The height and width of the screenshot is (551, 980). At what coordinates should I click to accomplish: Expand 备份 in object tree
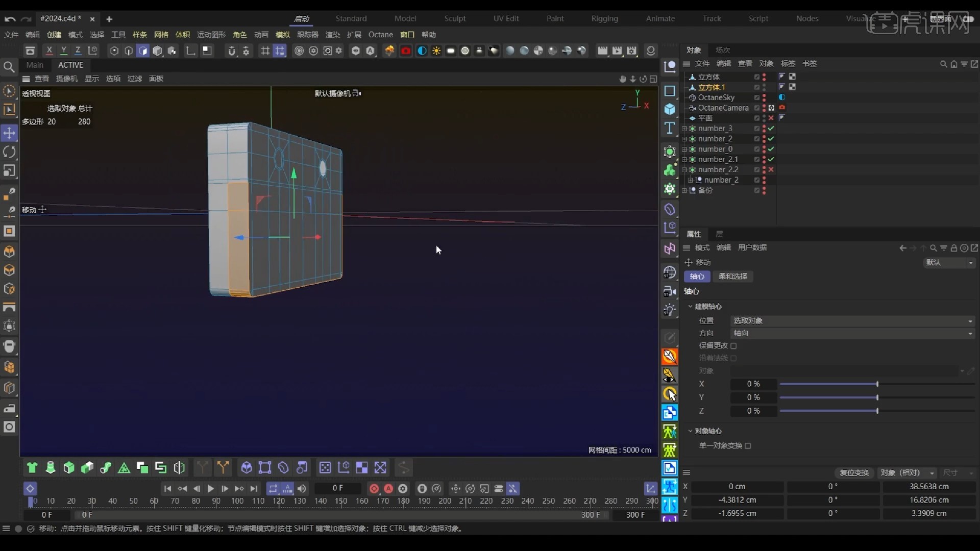click(684, 190)
